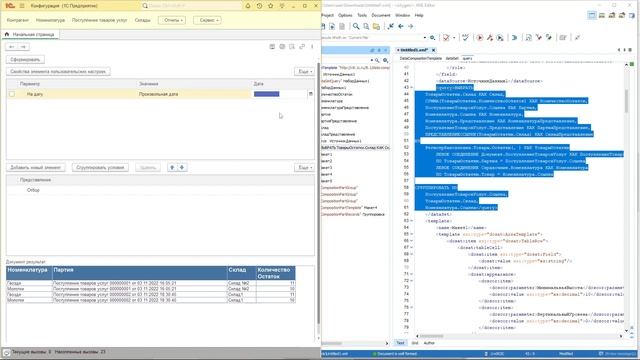
Task: Click the blue forward arrow in XML editor toolbar
Action: (x=411, y=26)
